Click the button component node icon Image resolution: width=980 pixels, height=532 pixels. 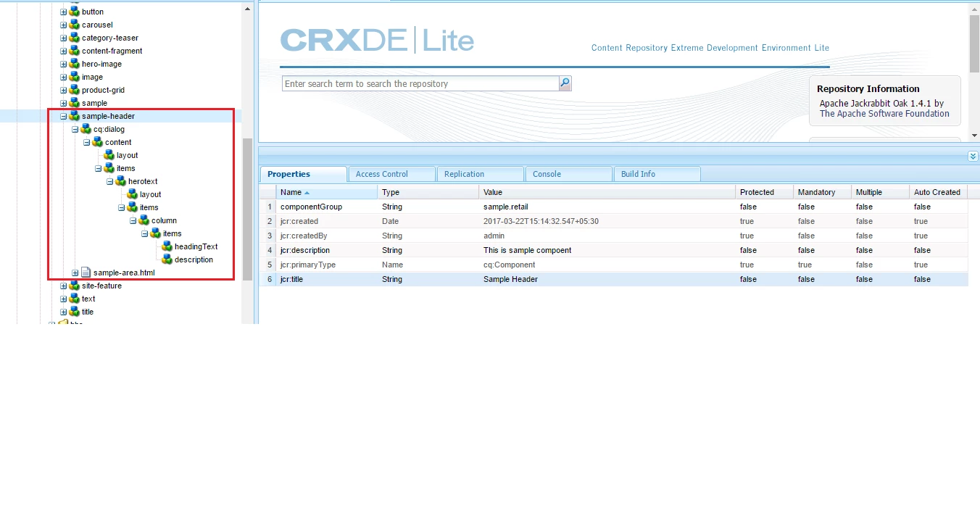pos(74,12)
